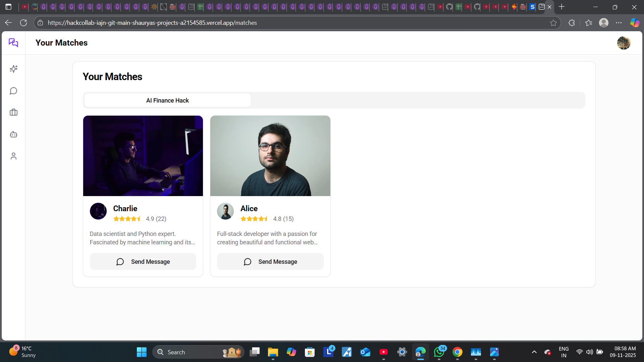Click inside the browser address bar
Image resolution: width=644 pixels, height=362 pixels.
coord(235,22)
